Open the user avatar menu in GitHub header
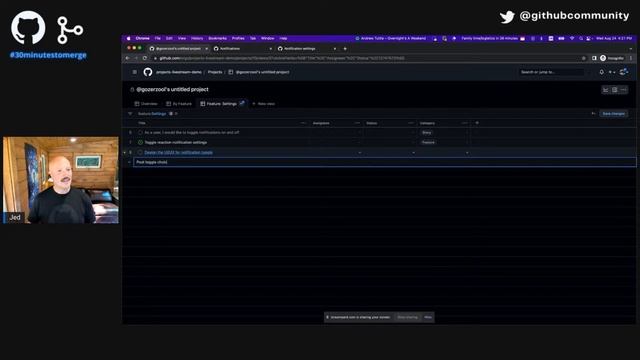This screenshot has width=640, height=360. tap(624, 72)
